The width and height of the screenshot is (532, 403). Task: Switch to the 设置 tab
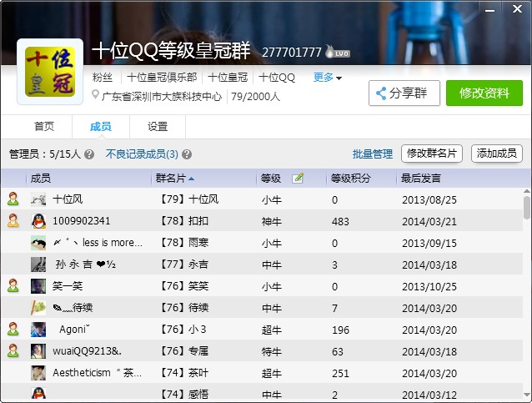tap(158, 127)
